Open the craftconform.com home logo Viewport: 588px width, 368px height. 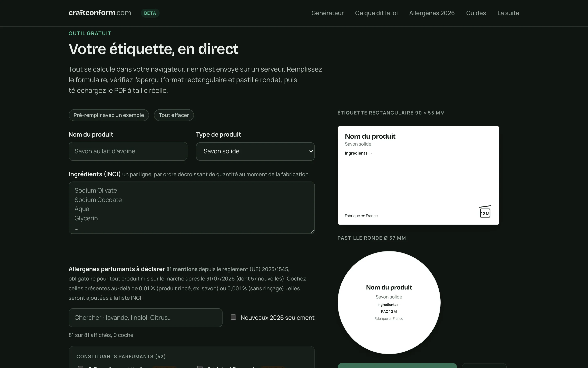(100, 13)
